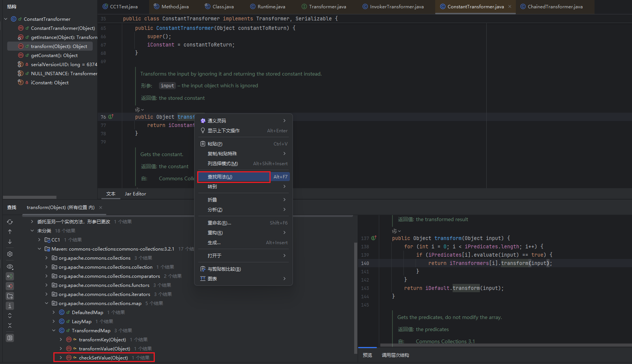Click the 调用层次结构 call hierarchy tab

pyautogui.click(x=395, y=355)
